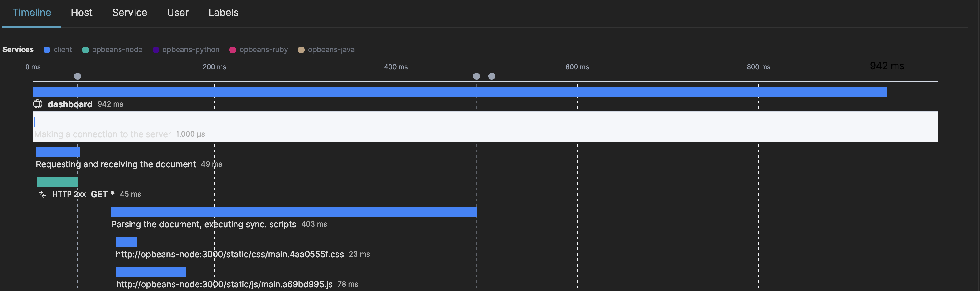This screenshot has width=980, height=291.
Task: Click the tan opbeans-java legend dot
Action: click(301, 49)
